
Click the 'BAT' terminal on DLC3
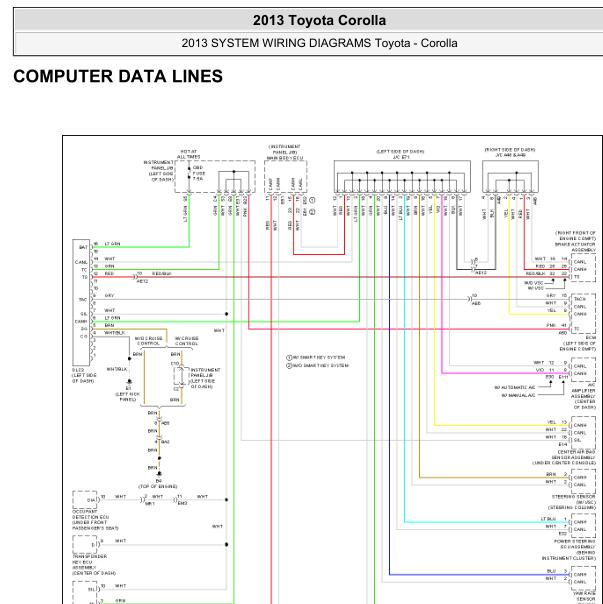83,247
